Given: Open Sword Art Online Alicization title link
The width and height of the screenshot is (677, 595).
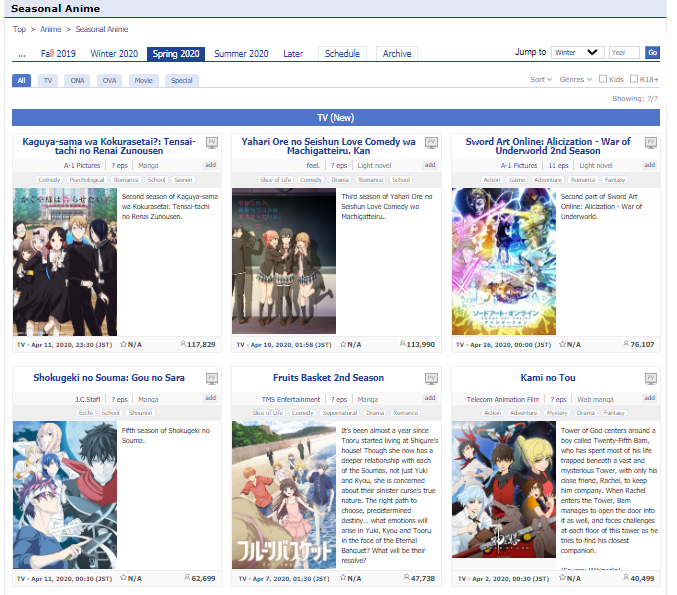Looking at the screenshot, I should 548,146.
